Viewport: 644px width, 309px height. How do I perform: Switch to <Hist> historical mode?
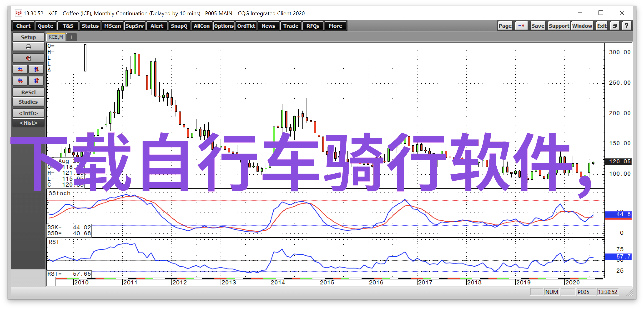28,123
